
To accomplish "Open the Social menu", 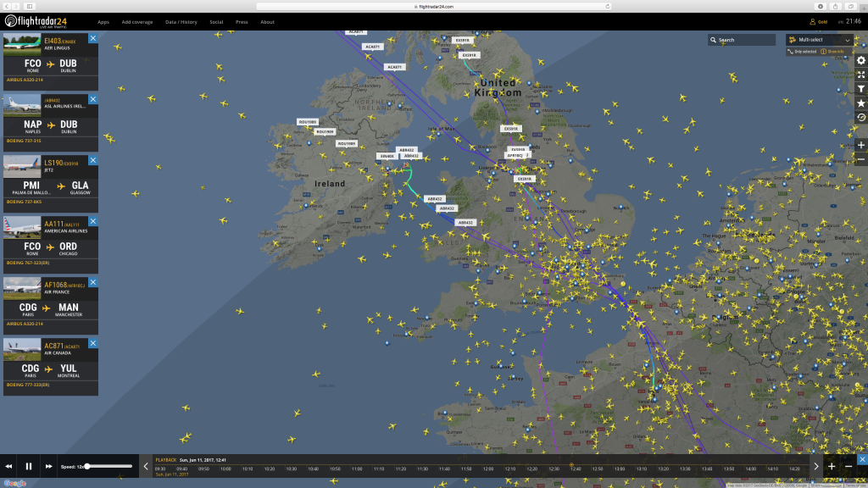I will tap(216, 22).
